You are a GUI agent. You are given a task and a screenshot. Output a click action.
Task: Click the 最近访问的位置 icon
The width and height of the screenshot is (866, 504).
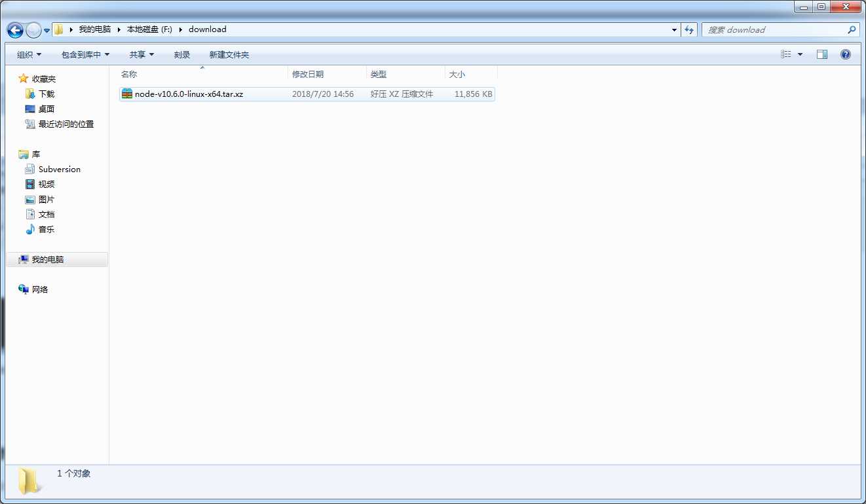pyautogui.click(x=30, y=124)
